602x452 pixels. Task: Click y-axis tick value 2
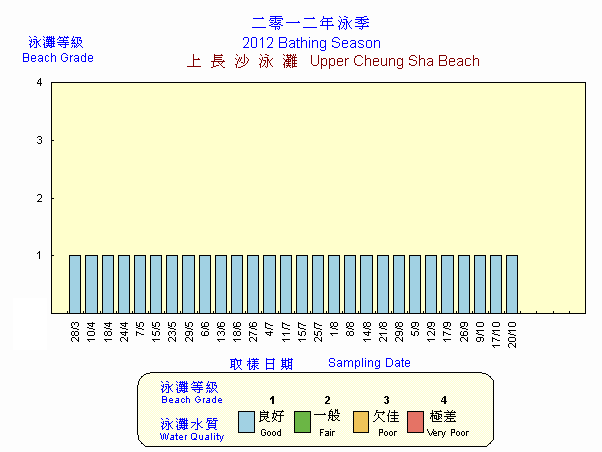[39, 198]
